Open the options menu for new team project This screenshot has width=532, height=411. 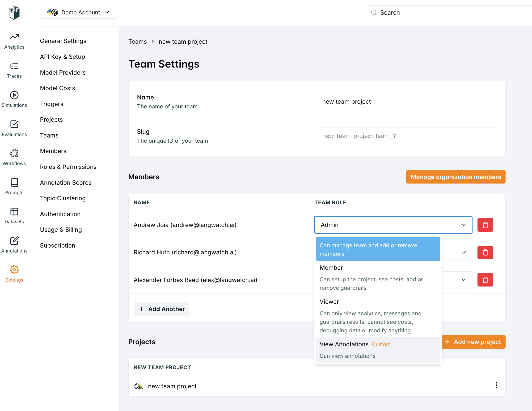tap(496, 385)
